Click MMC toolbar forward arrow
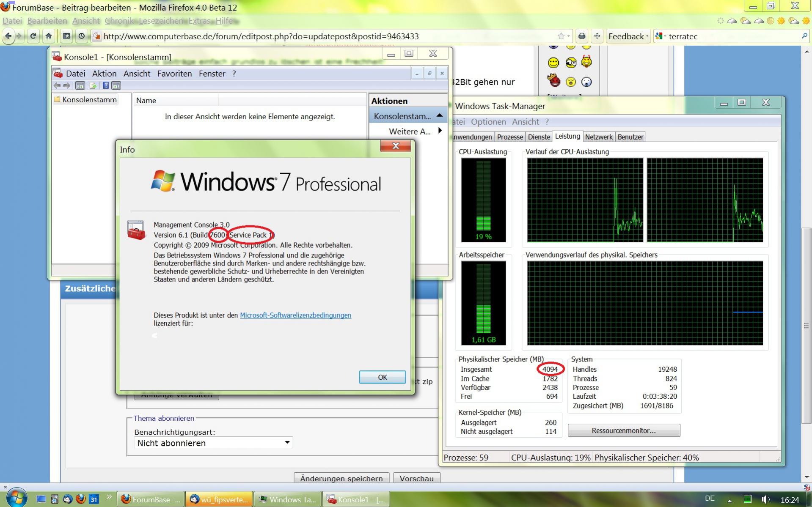 click(67, 85)
